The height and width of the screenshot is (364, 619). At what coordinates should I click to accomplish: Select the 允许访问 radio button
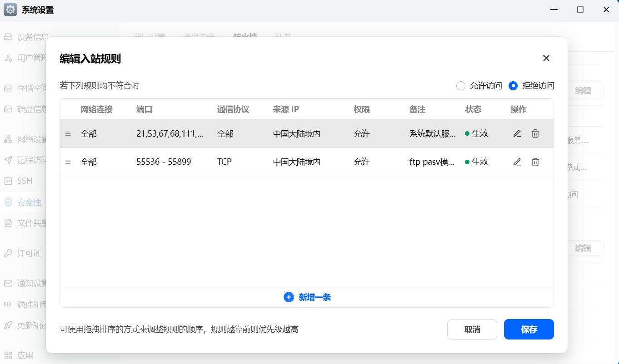coord(461,86)
